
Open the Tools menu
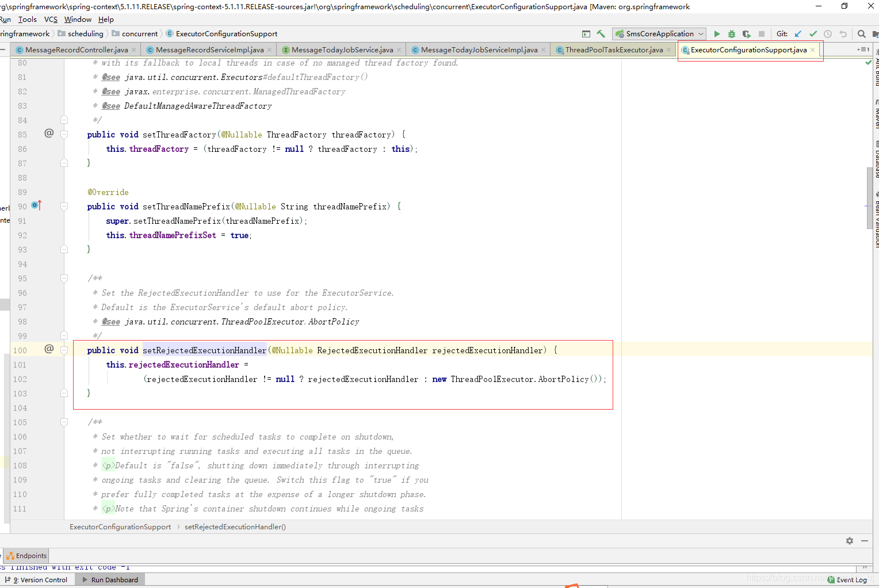pos(27,19)
